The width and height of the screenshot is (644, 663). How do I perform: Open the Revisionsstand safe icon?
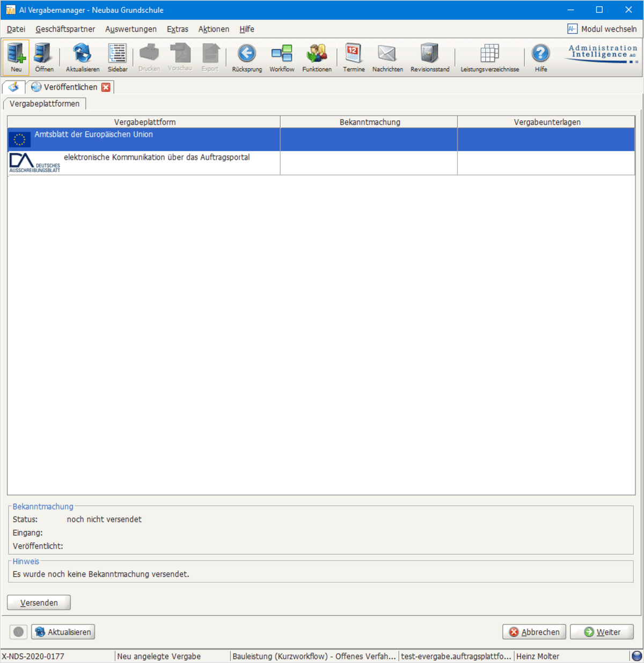pyautogui.click(x=429, y=56)
